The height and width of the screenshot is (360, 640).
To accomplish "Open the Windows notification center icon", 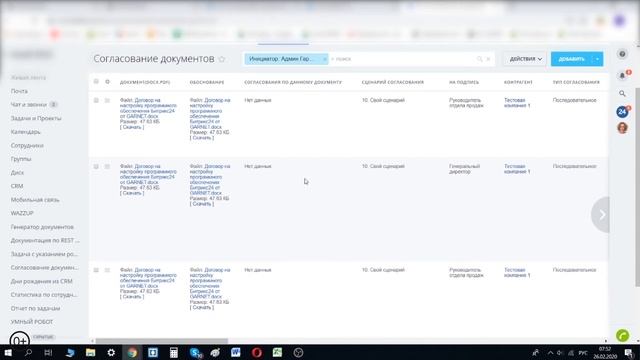I will [629, 353].
